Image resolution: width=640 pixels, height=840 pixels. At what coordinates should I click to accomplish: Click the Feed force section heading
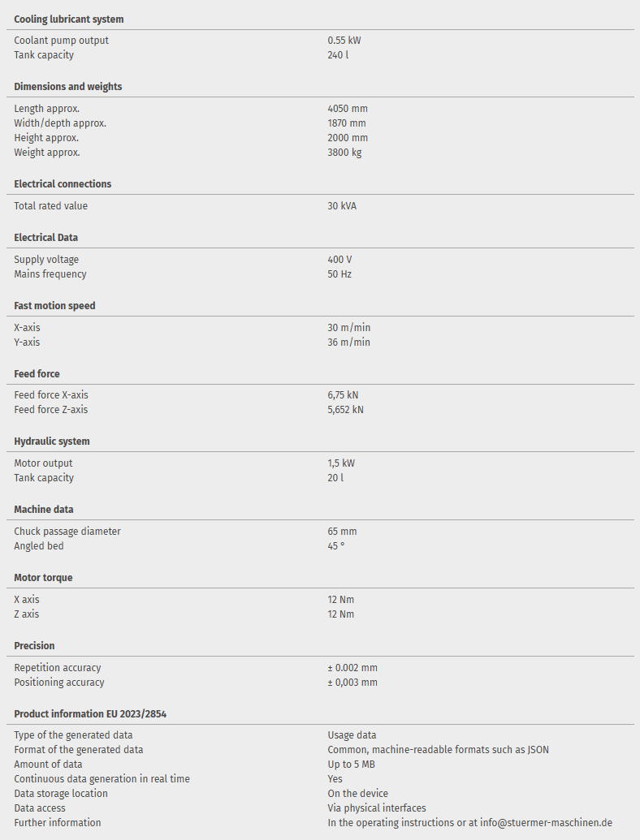[37, 374]
